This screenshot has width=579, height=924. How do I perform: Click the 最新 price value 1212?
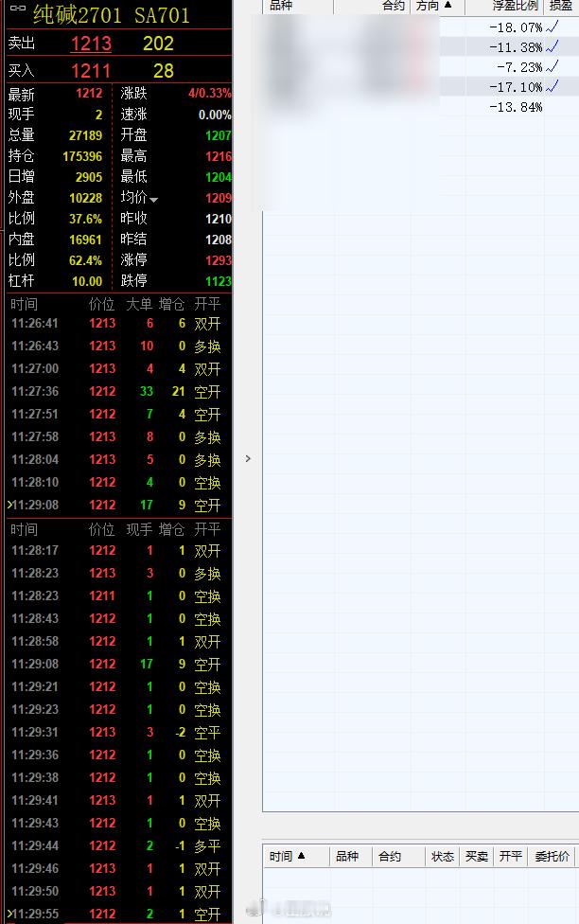89,93
